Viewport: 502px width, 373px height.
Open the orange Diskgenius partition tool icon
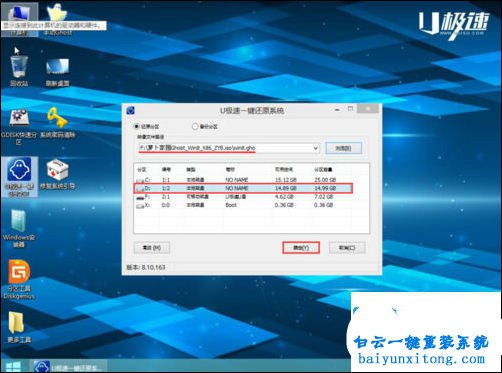click(x=19, y=279)
